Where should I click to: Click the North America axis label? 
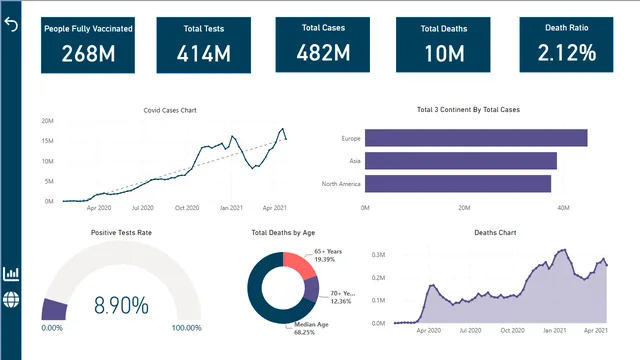pos(341,184)
